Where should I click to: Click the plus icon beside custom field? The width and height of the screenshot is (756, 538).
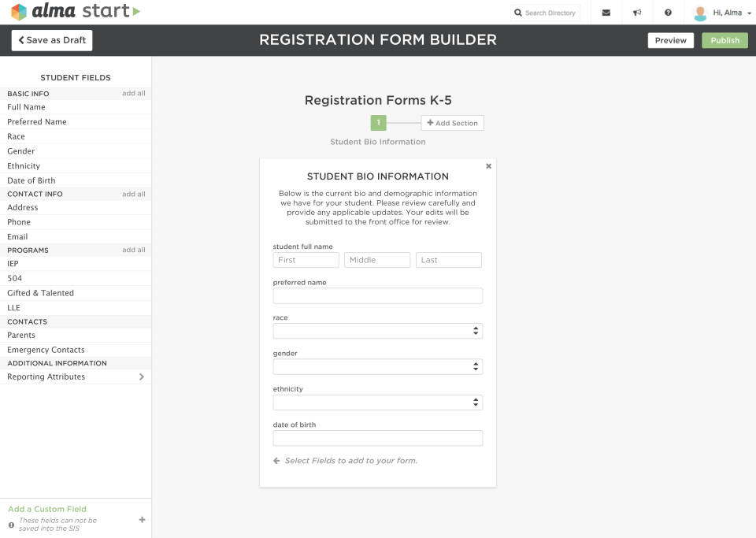[142, 520]
